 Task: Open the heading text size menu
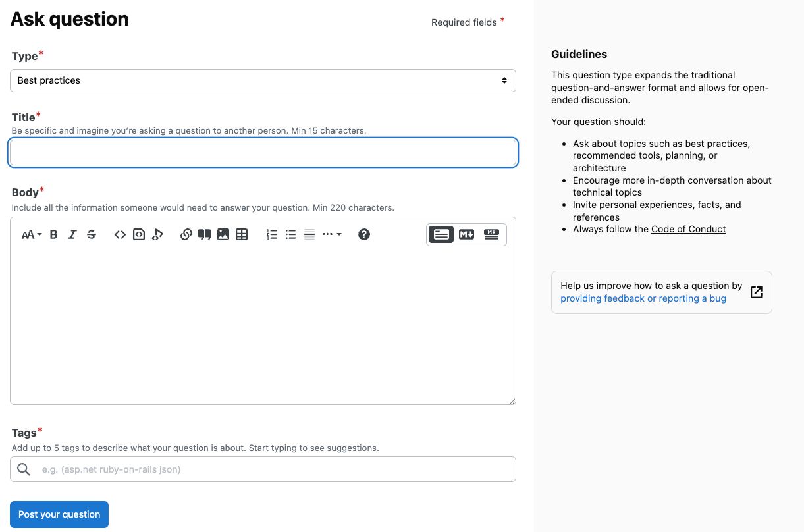coord(32,234)
